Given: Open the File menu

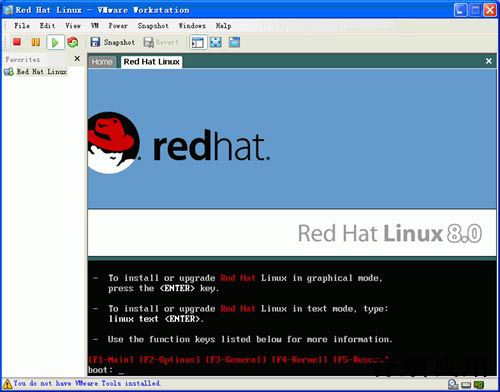Looking at the screenshot, I should pos(22,26).
